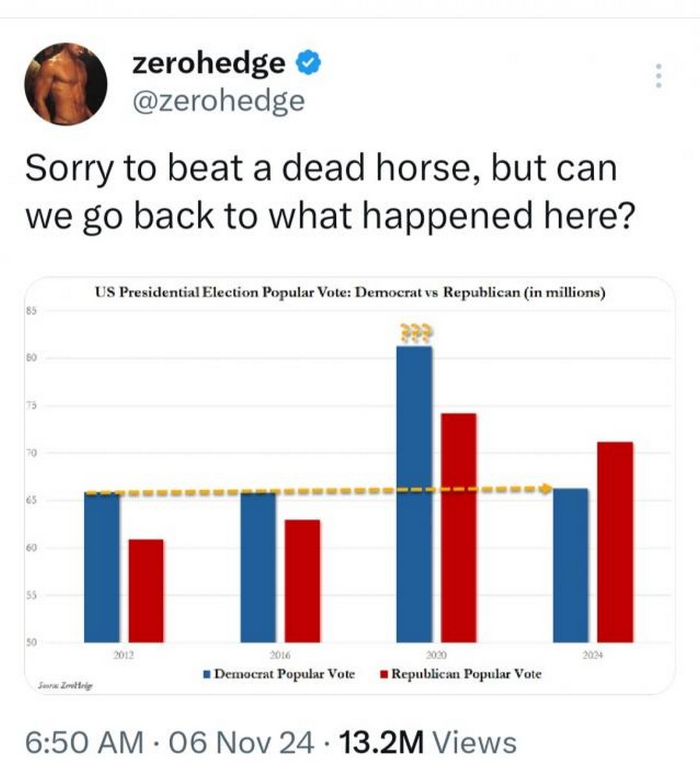Image resolution: width=700 pixels, height=778 pixels.
Task: Click the 2012 blue Democrat bar
Action: click(x=102, y=567)
